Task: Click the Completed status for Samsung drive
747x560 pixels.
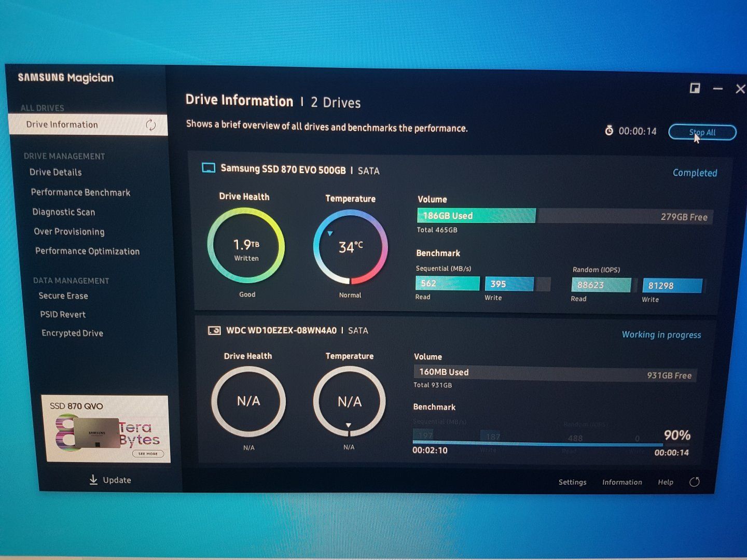Action: pos(695,173)
